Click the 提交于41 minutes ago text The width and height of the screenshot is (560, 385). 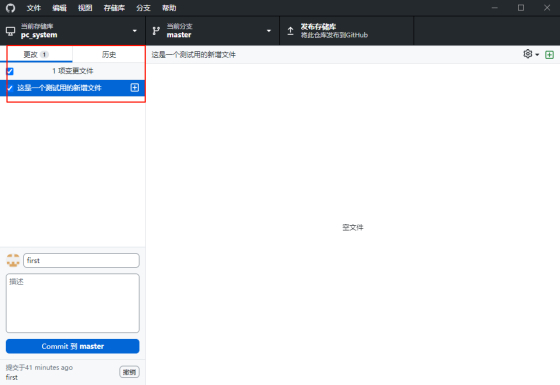(39, 368)
